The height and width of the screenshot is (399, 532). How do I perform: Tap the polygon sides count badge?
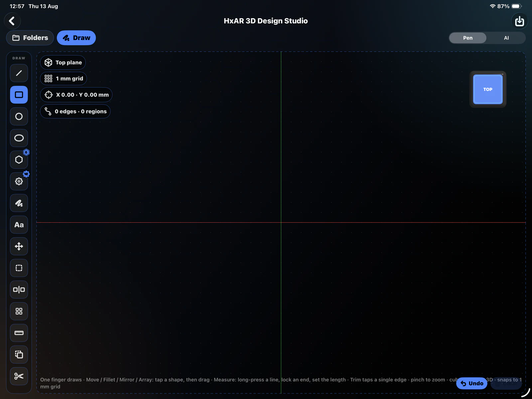tap(26, 152)
